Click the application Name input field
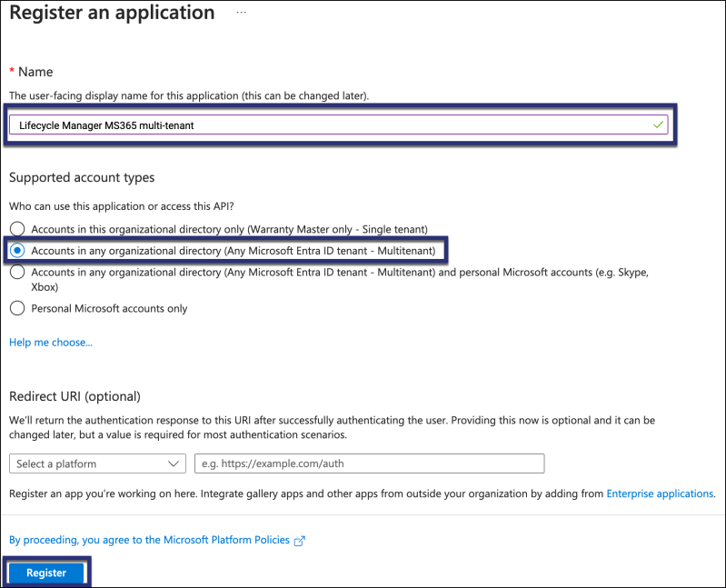The height and width of the screenshot is (588, 726). [338, 125]
